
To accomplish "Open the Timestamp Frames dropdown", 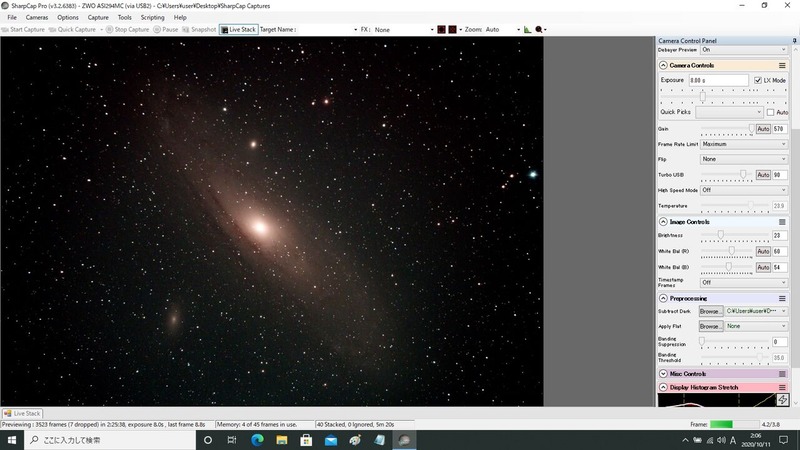I will (744, 282).
